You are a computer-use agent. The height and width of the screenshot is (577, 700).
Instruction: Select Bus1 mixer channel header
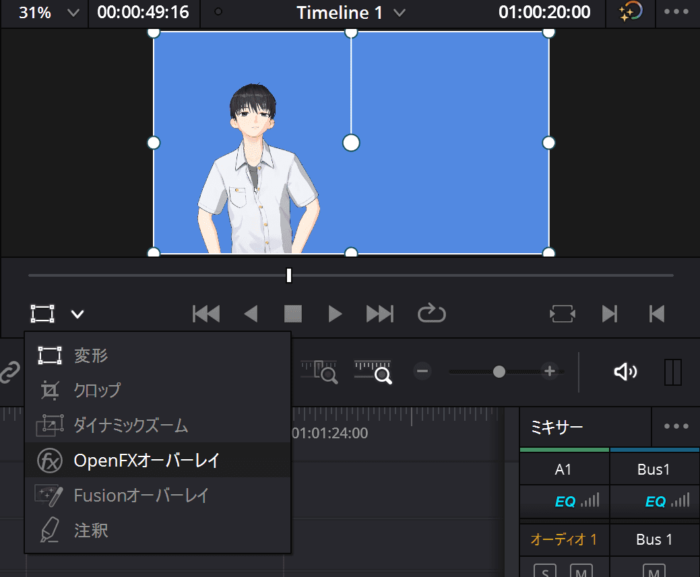click(654, 469)
